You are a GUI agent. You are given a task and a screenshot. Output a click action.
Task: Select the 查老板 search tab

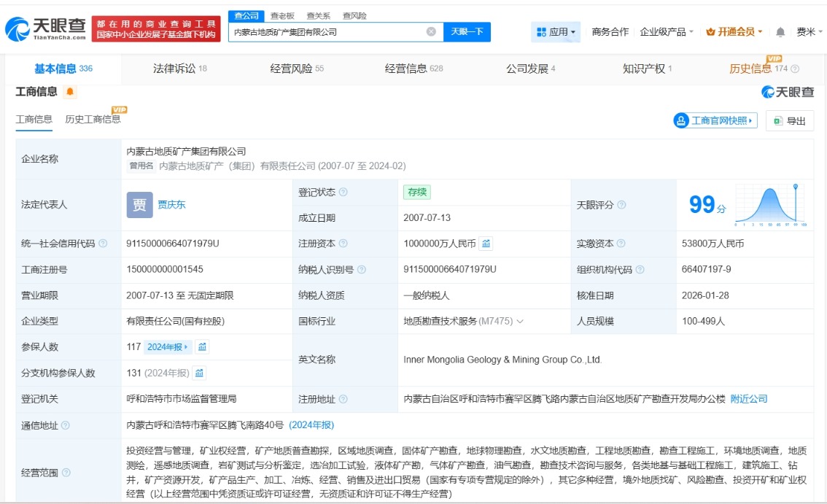tap(283, 15)
